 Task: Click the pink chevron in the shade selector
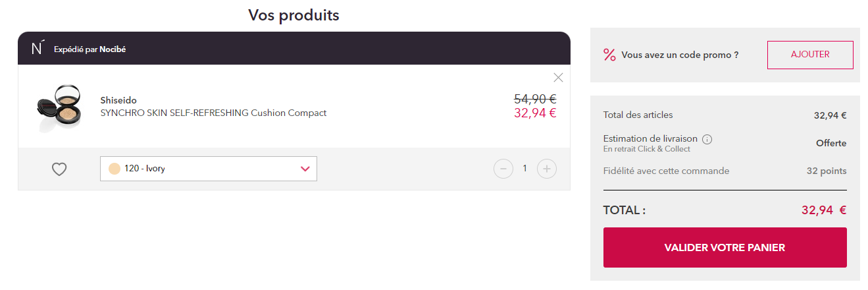tap(305, 169)
